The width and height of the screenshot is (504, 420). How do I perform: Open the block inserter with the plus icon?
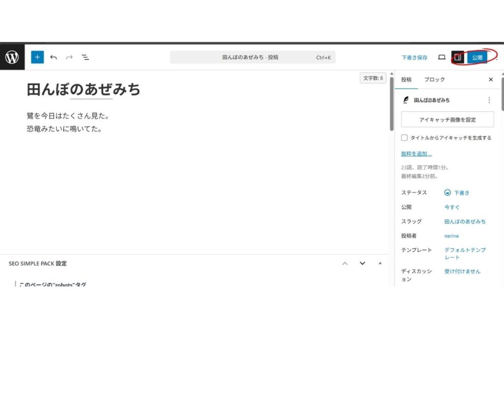point(37,57)
